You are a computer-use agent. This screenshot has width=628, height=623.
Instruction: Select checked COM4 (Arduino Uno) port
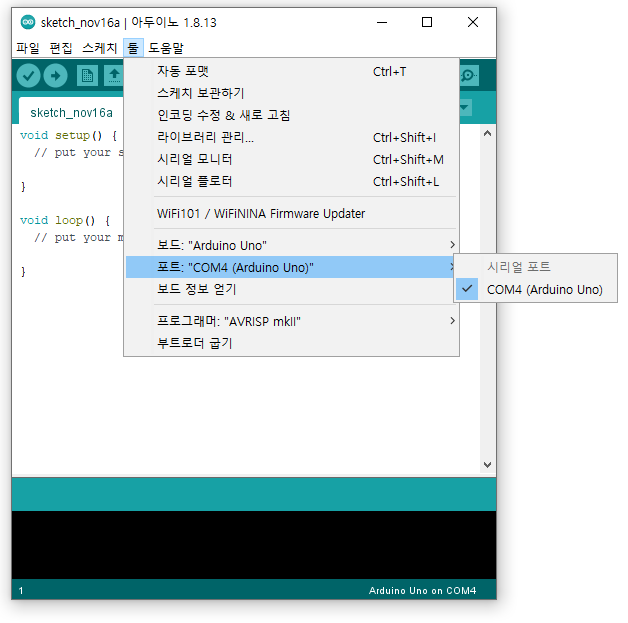(x=535, y=289)
